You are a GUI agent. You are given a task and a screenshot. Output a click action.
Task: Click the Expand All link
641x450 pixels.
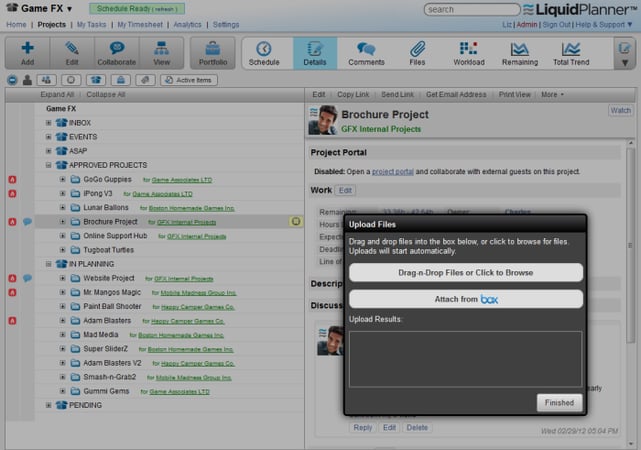pos(57,94)
